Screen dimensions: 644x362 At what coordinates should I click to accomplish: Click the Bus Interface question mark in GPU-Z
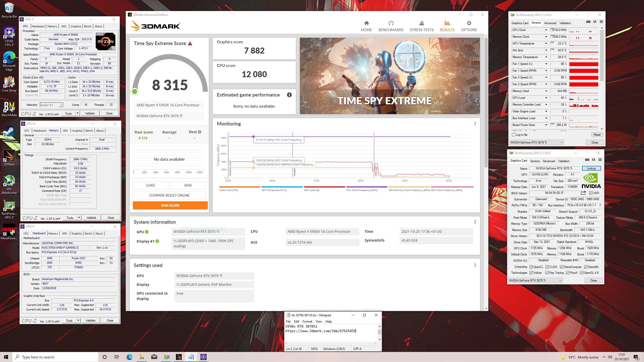600,205
